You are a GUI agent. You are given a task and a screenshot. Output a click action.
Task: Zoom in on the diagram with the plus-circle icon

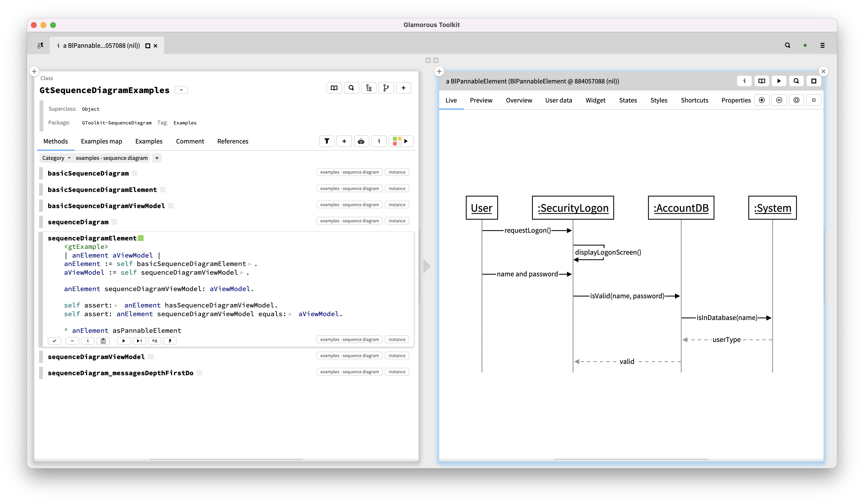[762, 100]
